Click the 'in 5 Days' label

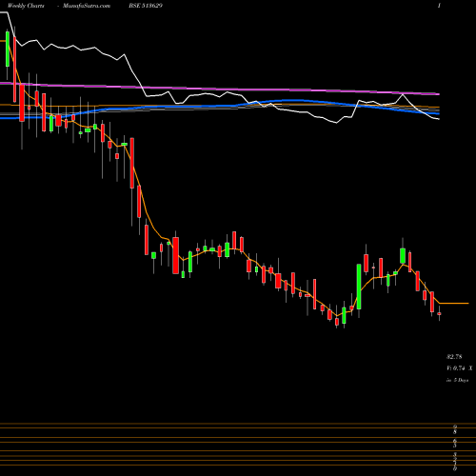click(x=457, y=380)
